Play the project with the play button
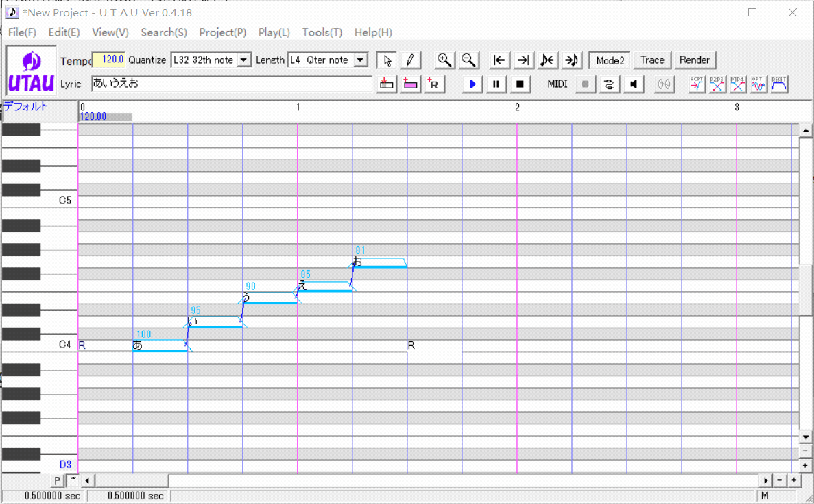The width and height of the screenshot is (814, 504). (472, 84)
